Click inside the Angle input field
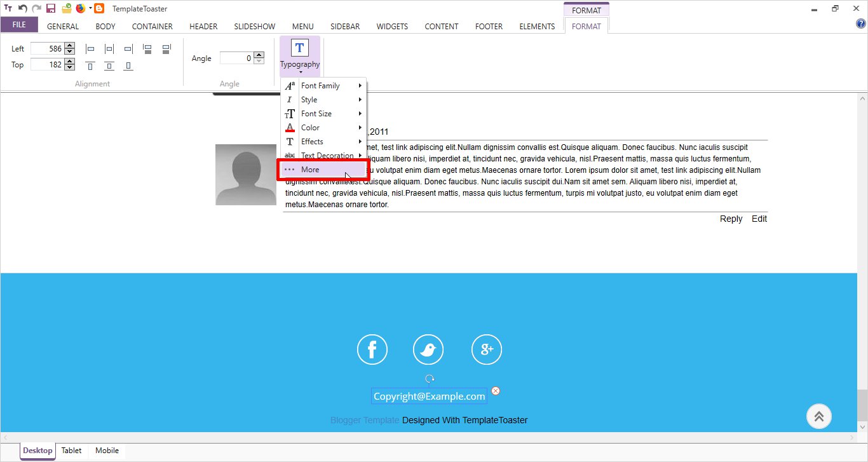 pos(236,58)
